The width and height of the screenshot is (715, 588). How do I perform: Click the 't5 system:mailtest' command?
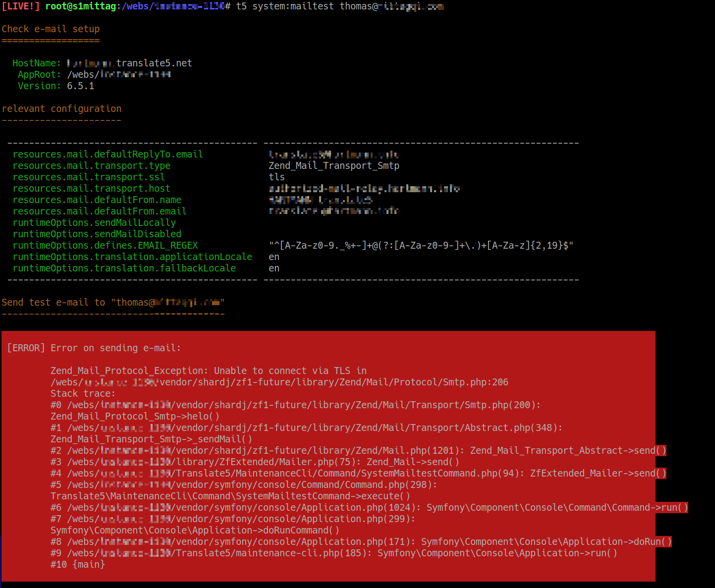pyautogui.click(x=285, y=6)
